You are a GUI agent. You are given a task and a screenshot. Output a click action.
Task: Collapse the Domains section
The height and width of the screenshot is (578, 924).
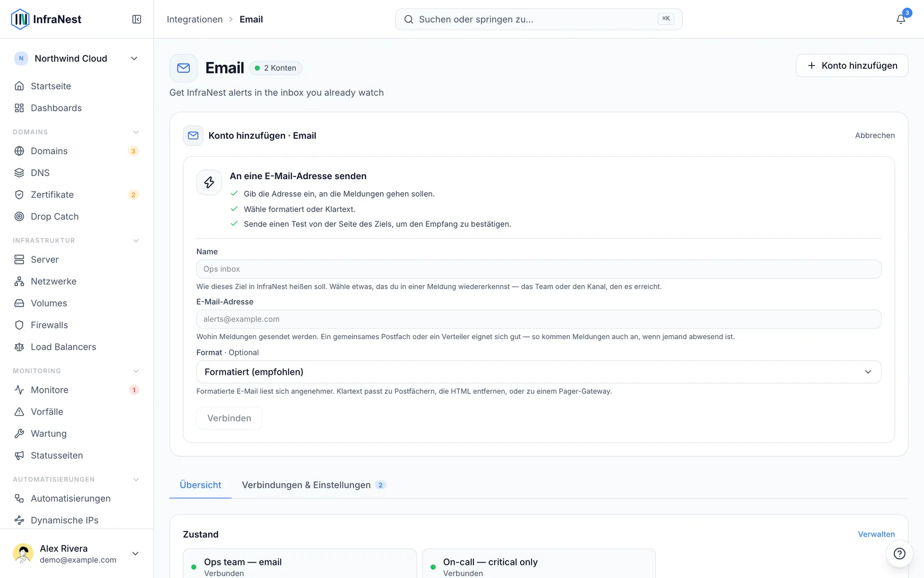point(136,132)
